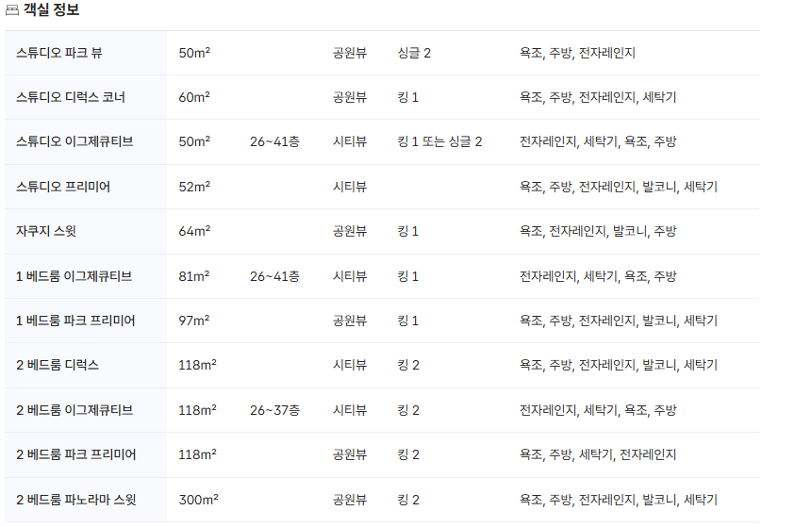
Task: Open the 2 베드룸 디럭스 room name
Action: [x=58, y=365]
